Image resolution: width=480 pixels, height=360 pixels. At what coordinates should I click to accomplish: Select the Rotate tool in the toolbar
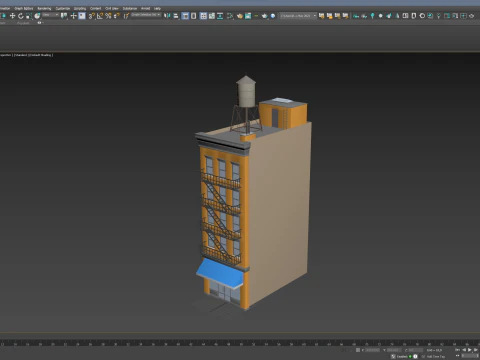coord(21,16)
